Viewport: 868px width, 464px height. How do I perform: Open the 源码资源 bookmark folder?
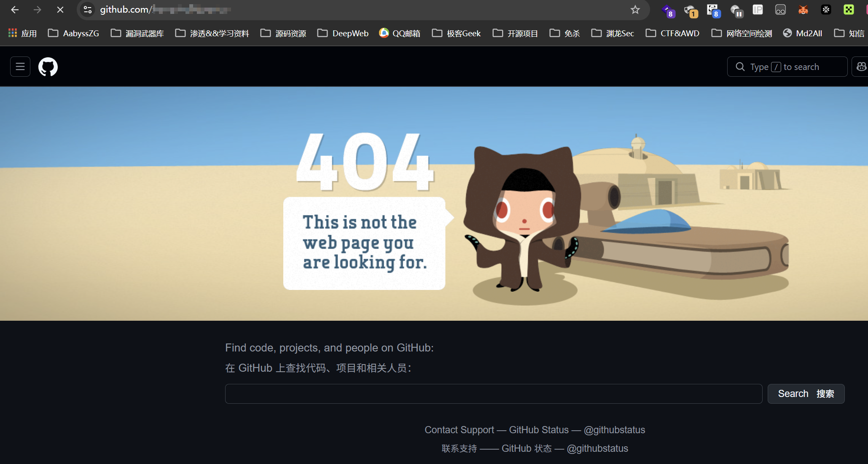pyautogui.click(x=283, y=33)
